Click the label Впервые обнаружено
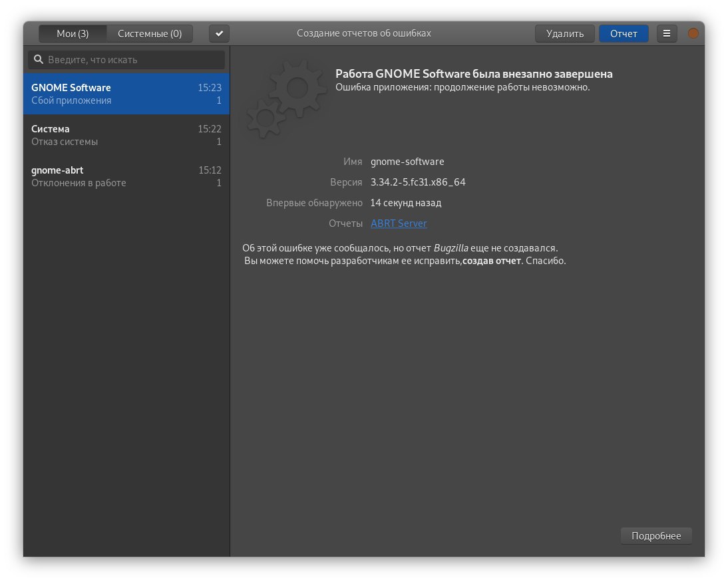Viewport: 728px width, 582px height. coord(314,203)
